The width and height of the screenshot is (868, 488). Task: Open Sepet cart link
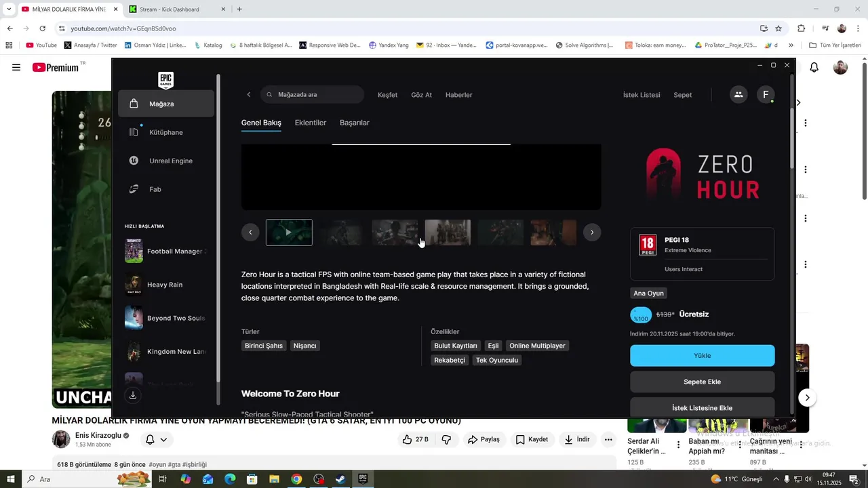682,95
